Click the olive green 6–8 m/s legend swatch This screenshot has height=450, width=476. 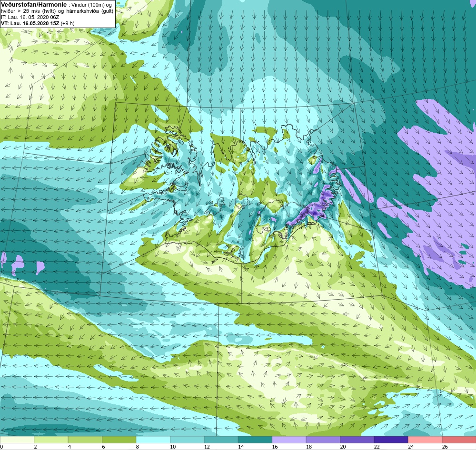[119, 440]
